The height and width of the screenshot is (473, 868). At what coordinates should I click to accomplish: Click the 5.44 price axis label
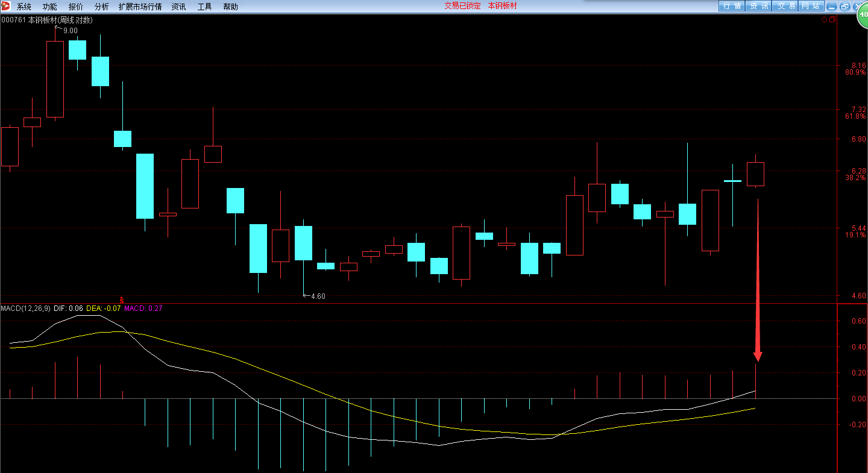pos(858,228)
